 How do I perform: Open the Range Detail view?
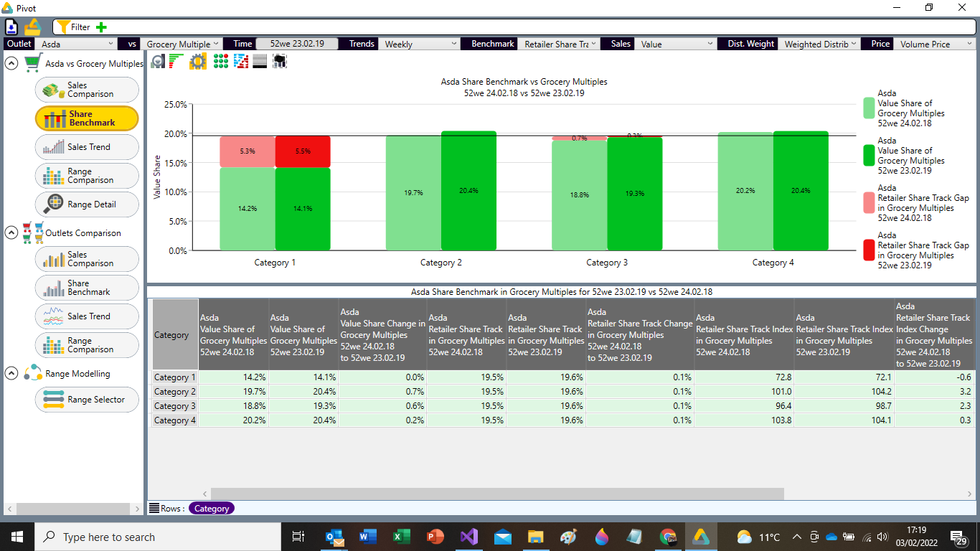point(87,204)
